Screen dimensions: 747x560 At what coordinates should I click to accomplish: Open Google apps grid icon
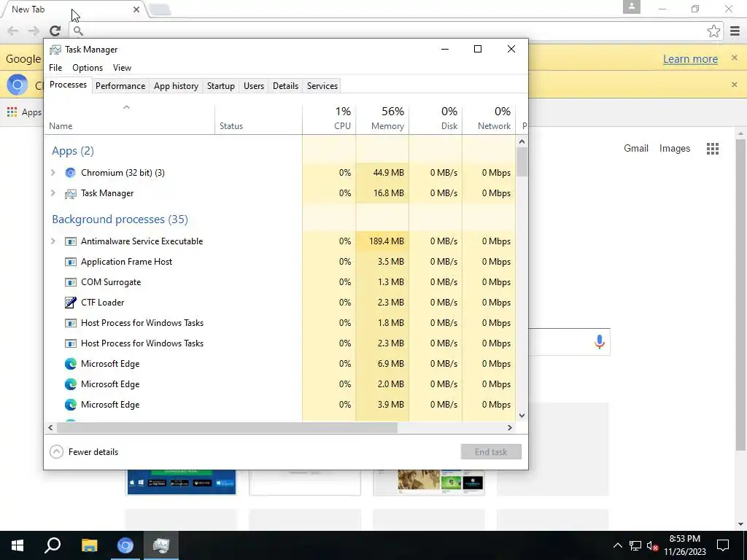coord(713,149)
